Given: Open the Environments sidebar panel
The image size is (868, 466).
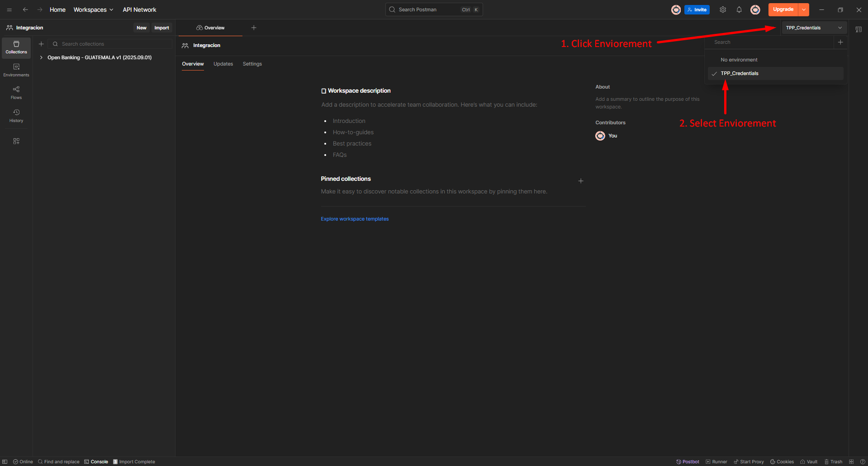Looking at the screenshot, I should click(x=16, y=70).
